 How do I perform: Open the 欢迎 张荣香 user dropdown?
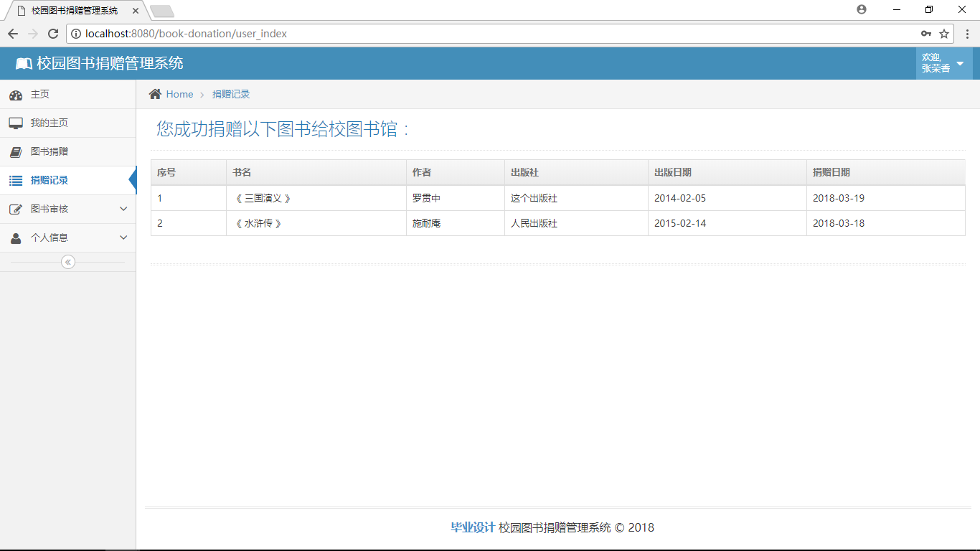[944, 63]
